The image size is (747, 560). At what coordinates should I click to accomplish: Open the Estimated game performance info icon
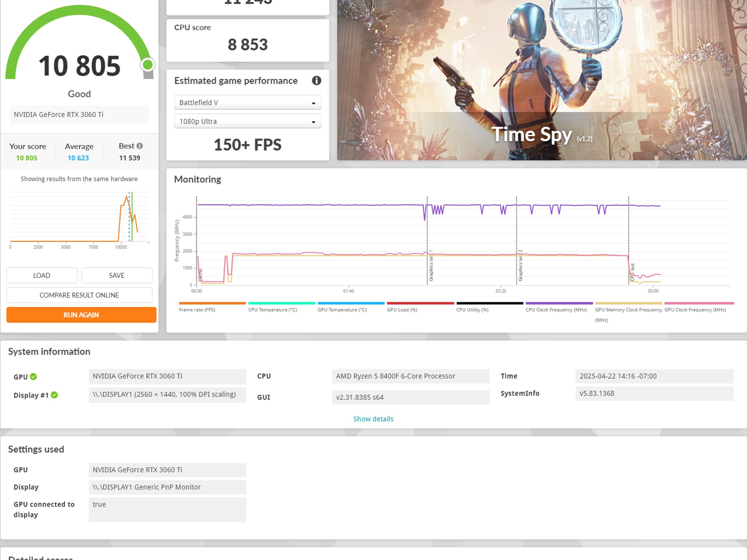[x=316, y=81]
